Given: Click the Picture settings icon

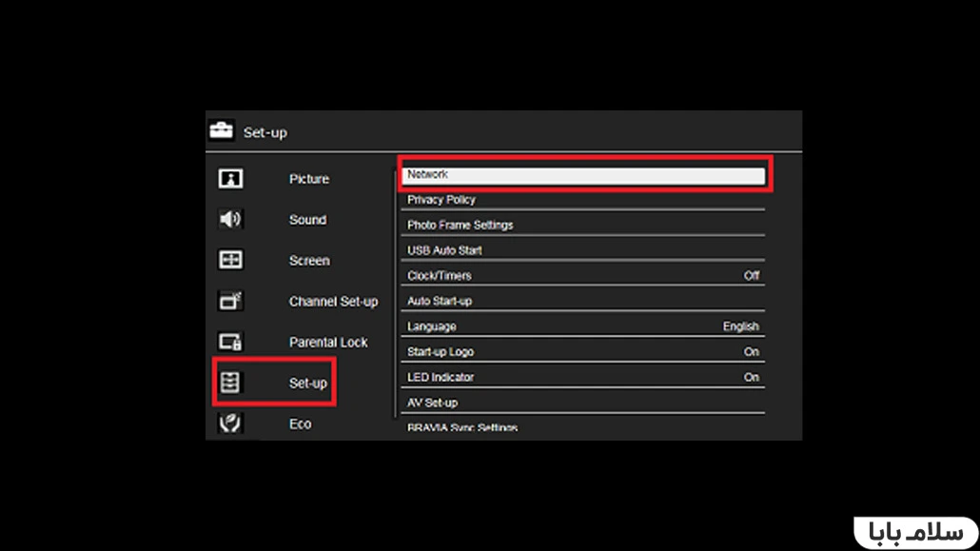Looking at the screenshot, I should [x=230, y=179].
